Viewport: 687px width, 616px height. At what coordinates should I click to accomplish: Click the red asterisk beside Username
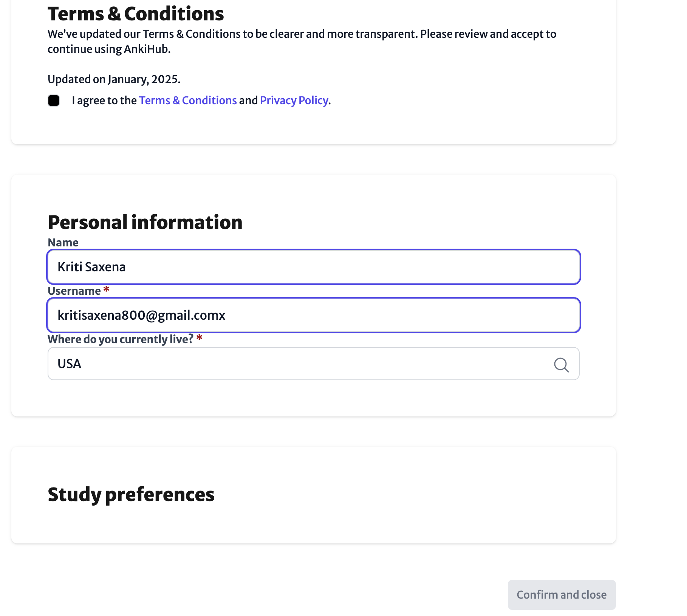(106, 289)
